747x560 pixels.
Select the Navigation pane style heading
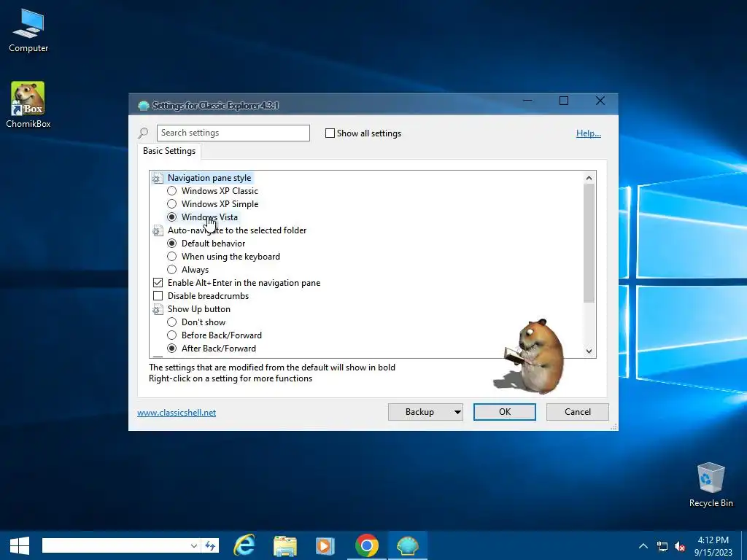(209, 178)
